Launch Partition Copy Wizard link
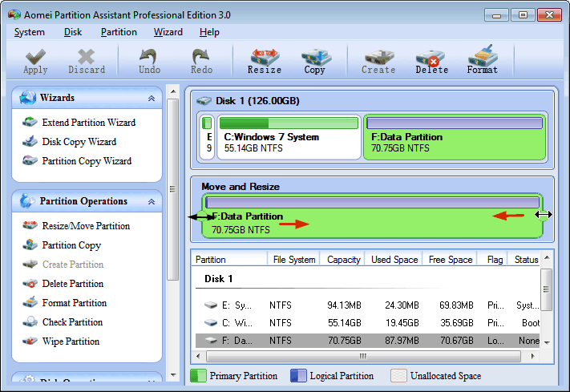570x392 pixels. (x=87, y=161)
